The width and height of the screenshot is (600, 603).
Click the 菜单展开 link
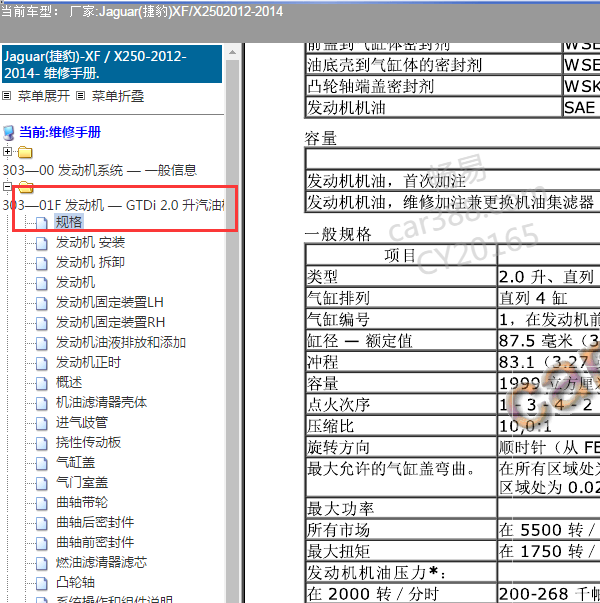tap(43, 96)
